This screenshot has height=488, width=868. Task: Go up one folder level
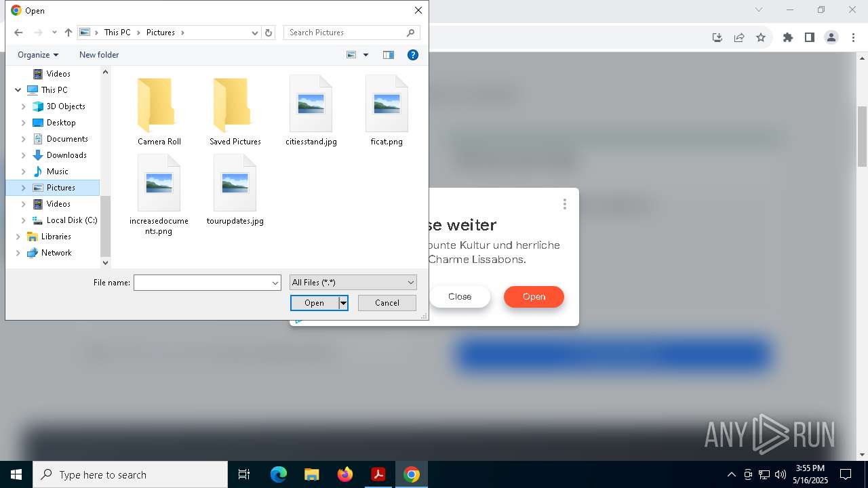(x=68, y=33)
